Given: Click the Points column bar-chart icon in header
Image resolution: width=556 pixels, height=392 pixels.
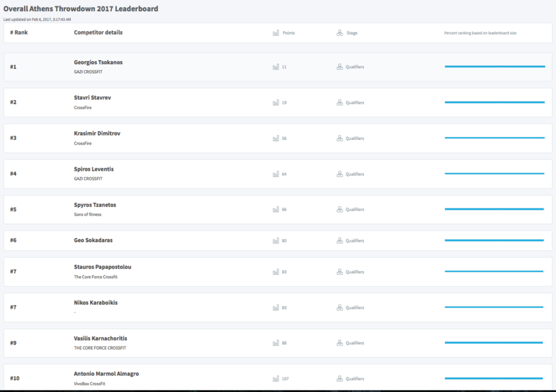Looking at the screenshot, I should [x=275, y=33].
